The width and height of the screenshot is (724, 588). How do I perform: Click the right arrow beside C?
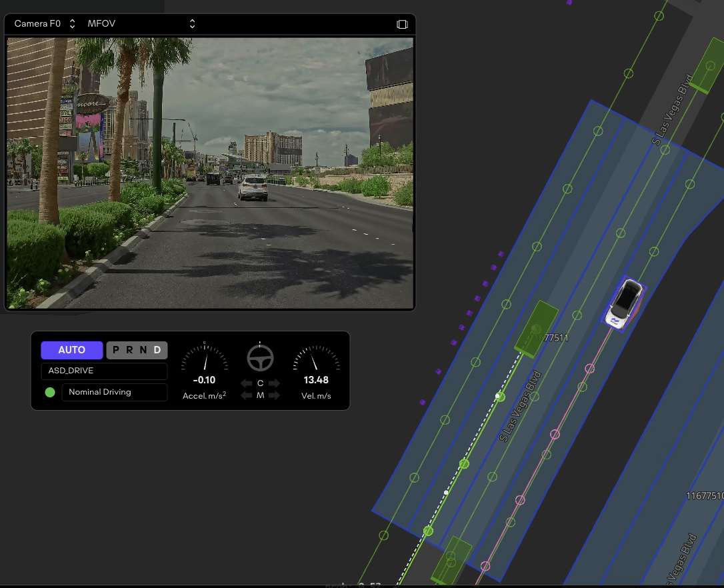pyautogui.click(x=274, y=383)
